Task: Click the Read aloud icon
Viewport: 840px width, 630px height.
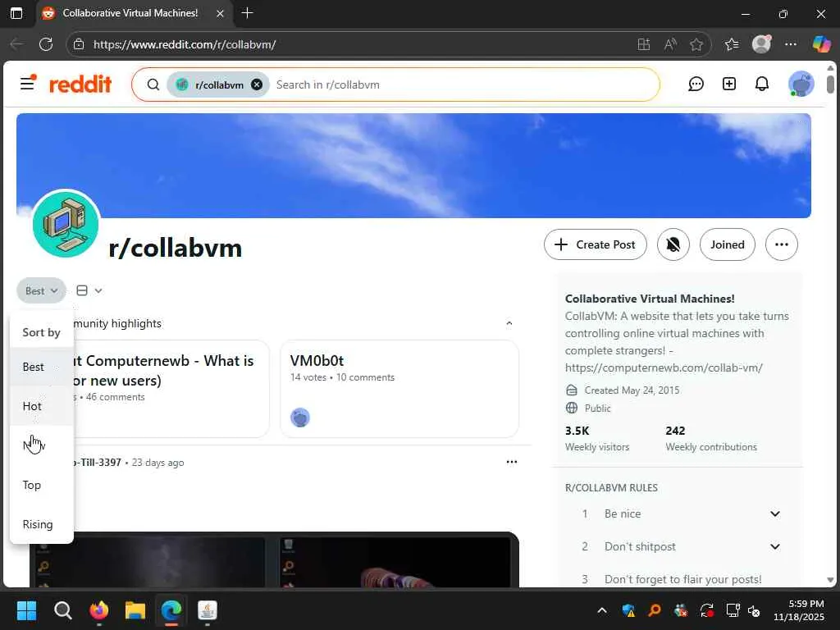Action: pos(669,44)
